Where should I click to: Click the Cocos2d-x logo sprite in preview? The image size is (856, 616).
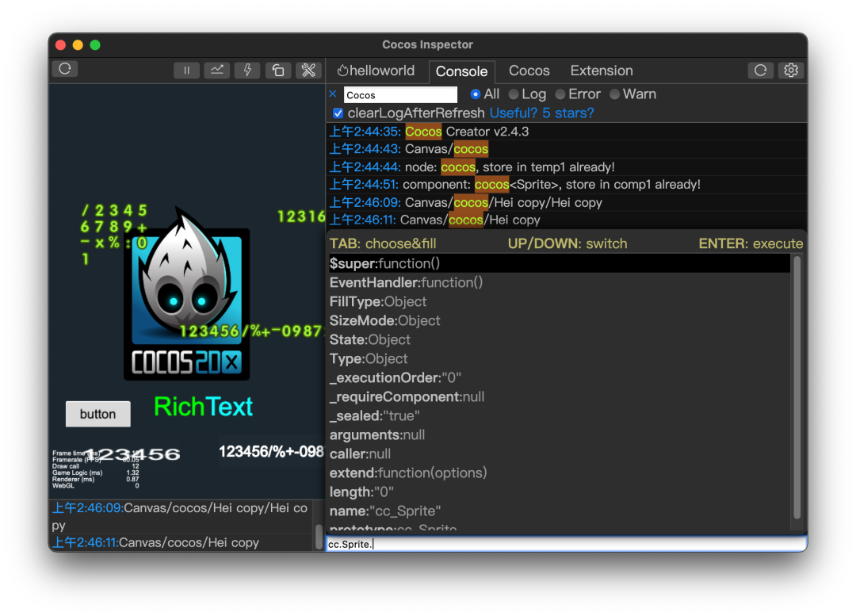(187, 295)
